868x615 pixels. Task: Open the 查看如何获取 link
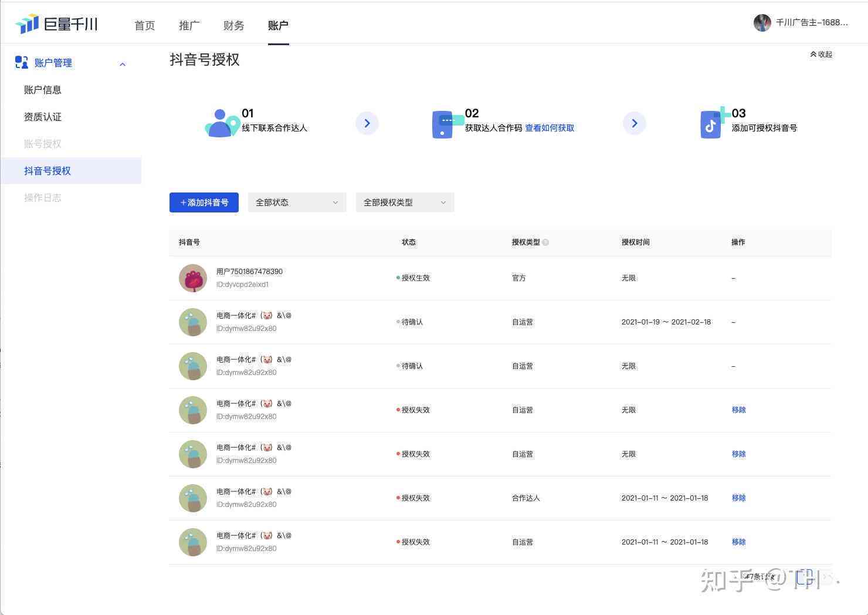[550, 128]
